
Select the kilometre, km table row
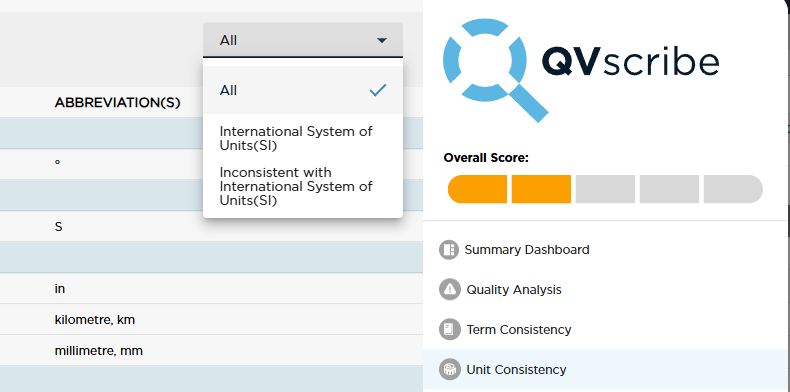click(212, 319)
